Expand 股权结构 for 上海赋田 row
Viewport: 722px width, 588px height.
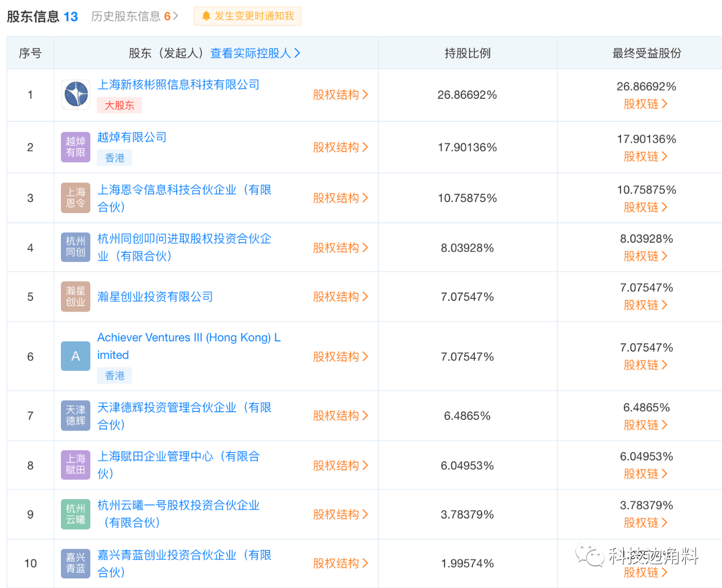point(341,466)
